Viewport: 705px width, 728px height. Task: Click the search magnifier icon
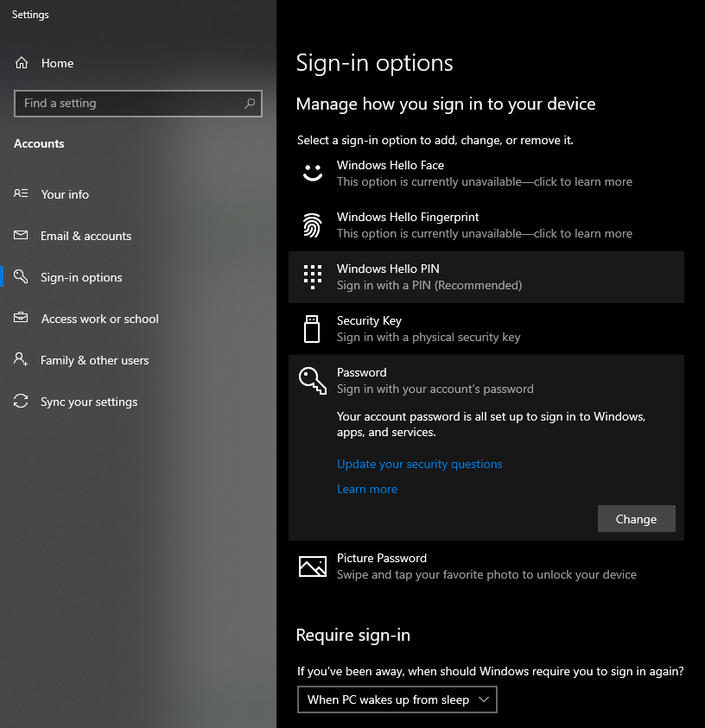pos(250,103)
